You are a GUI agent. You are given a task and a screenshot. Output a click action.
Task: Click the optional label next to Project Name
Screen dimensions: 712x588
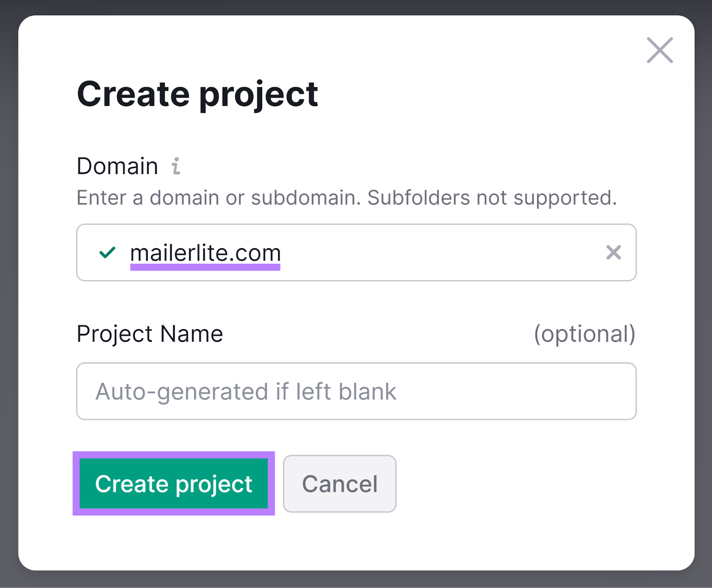coord(585,334)
